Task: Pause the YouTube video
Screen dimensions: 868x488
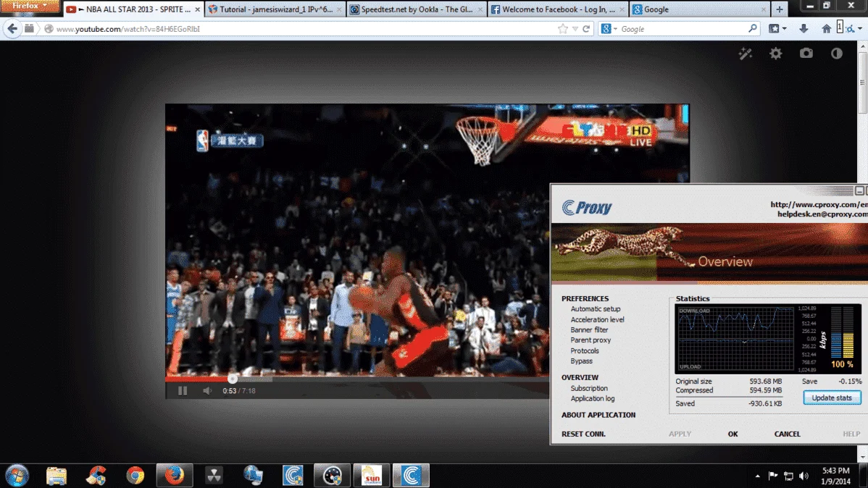Action: [x=182, y=391]
